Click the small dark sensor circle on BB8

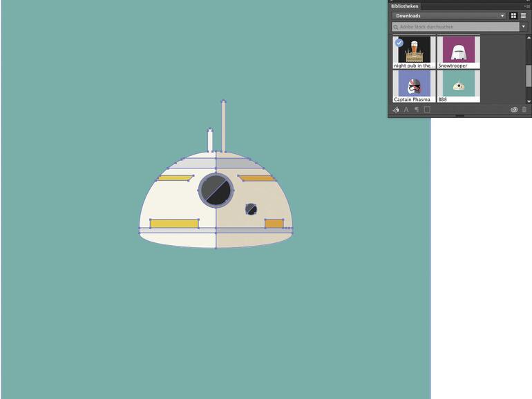point(251,209)
